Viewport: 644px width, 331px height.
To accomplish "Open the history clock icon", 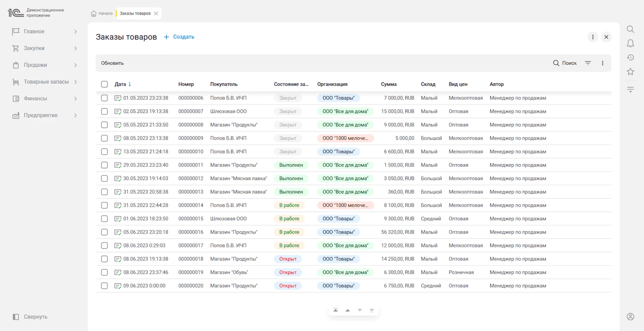I will tap(630, 58).
